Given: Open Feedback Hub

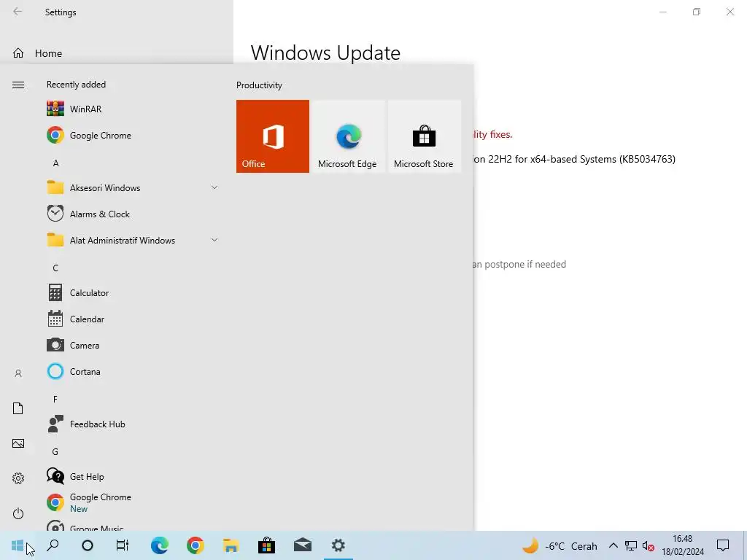Looking at the screenshot, I should 133,424.
